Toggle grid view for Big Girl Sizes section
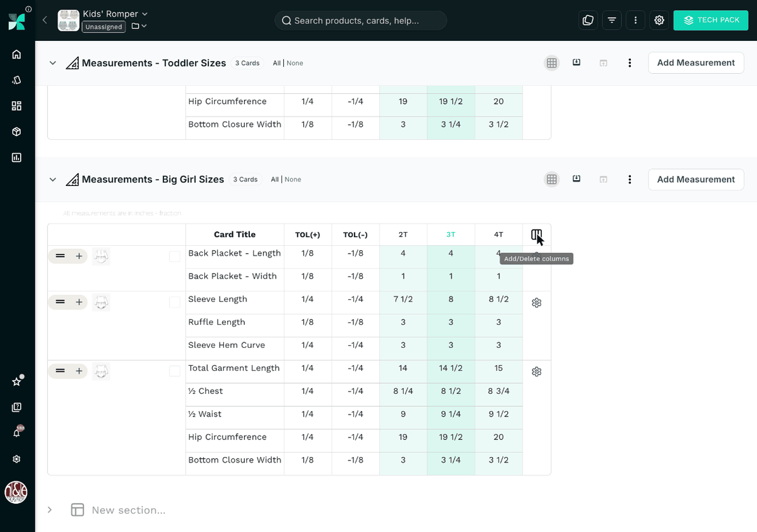Viewport: 757px width, 532px height. click(x=552, y=179)
